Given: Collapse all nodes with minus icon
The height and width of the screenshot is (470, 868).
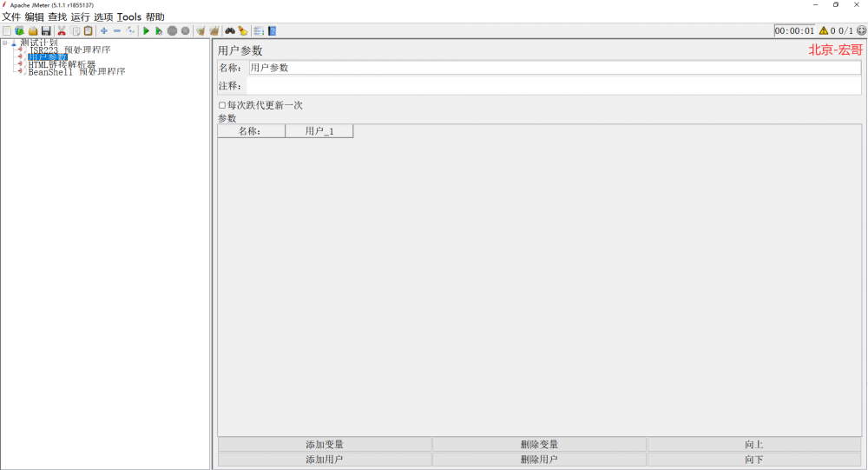Looking at the screenshot, I should point(117,31).
